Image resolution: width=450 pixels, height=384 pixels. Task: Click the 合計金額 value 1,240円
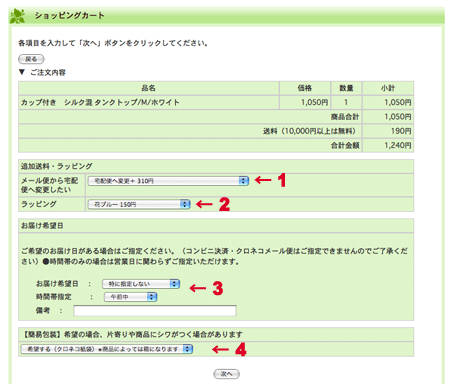pos(398,145)
